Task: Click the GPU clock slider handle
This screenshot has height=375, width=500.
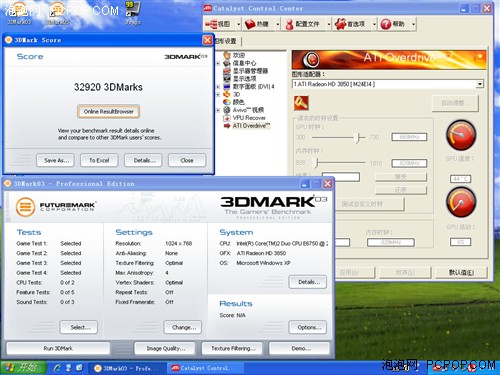Action: [359, 137]
